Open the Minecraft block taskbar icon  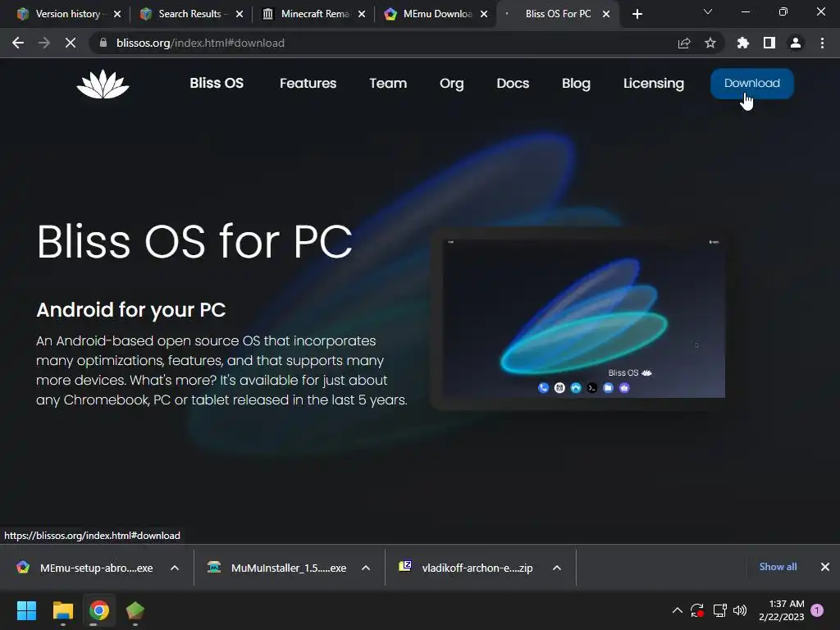[135, 610]
